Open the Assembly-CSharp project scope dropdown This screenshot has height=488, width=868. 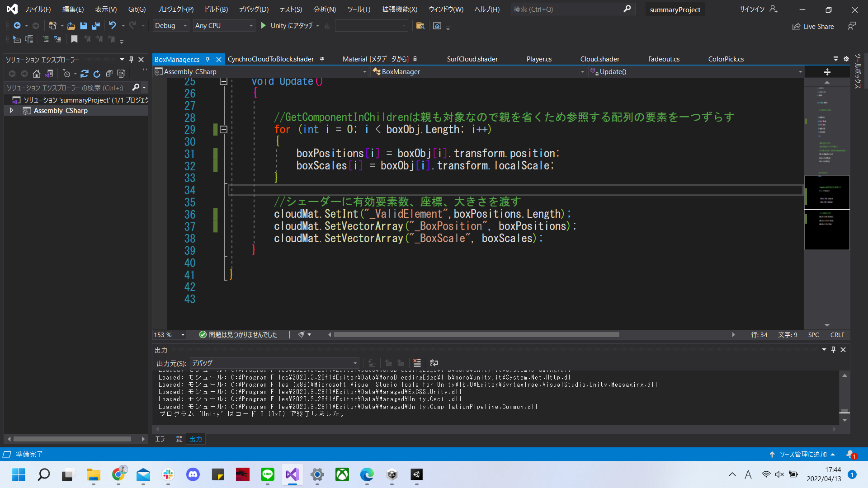pos(260,72)
